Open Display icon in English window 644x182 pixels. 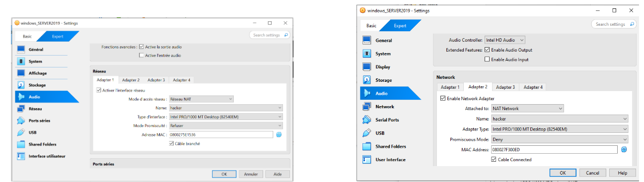pyautogui.click(x=367, y=67)
